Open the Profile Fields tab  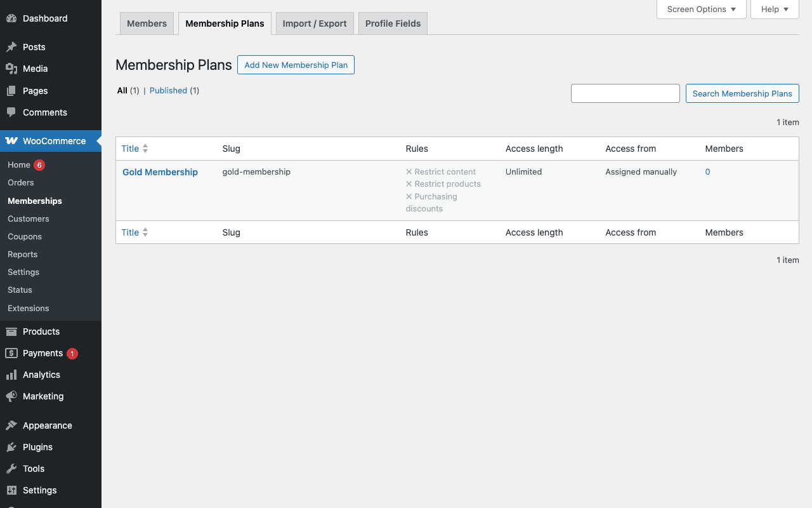click(393, 23)
